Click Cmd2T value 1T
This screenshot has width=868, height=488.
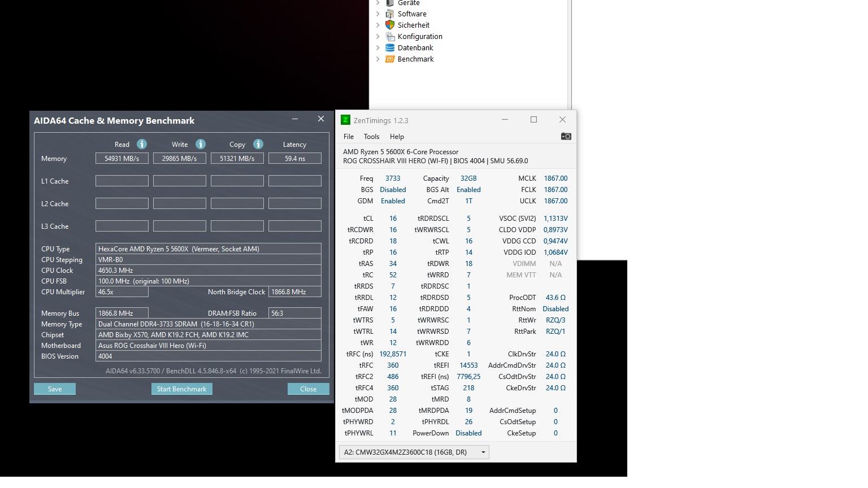(468, 201)
